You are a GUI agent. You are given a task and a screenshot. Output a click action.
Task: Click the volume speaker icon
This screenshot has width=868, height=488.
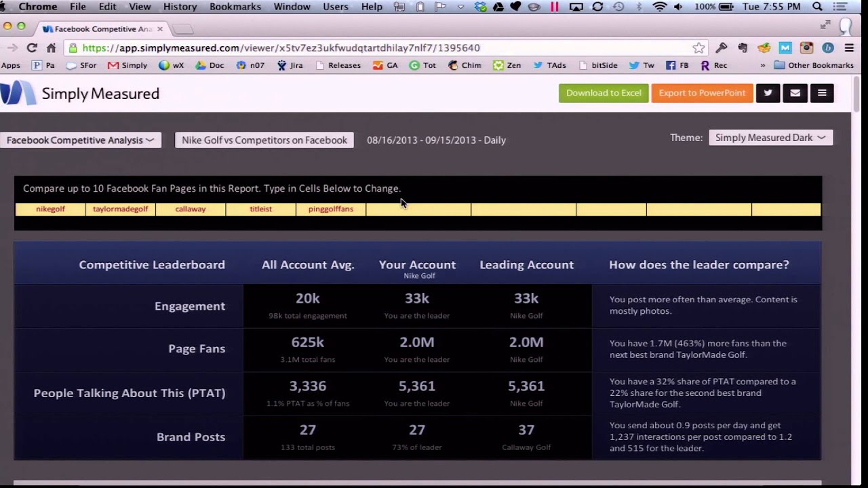(679, 7)
